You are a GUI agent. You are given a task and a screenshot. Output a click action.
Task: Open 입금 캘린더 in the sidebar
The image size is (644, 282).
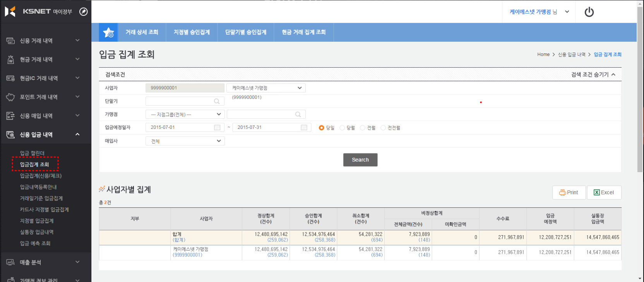click(x=32, y=153)
